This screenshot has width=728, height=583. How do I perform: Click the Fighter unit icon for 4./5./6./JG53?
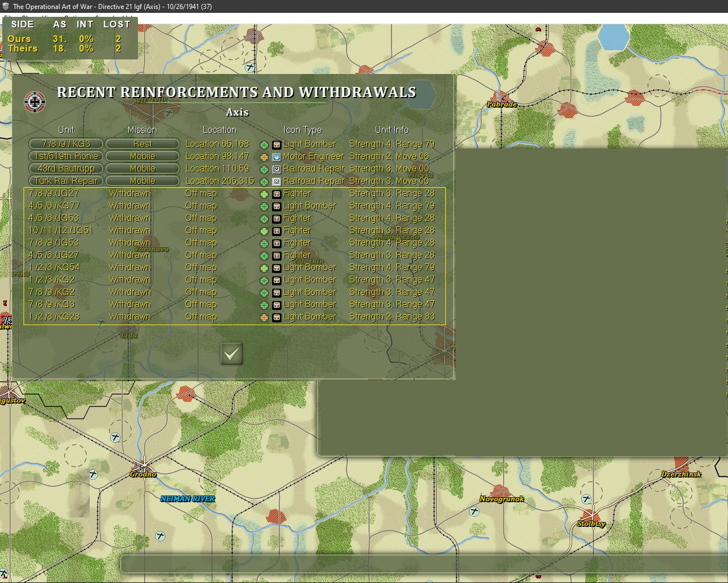tap(277, 219)
